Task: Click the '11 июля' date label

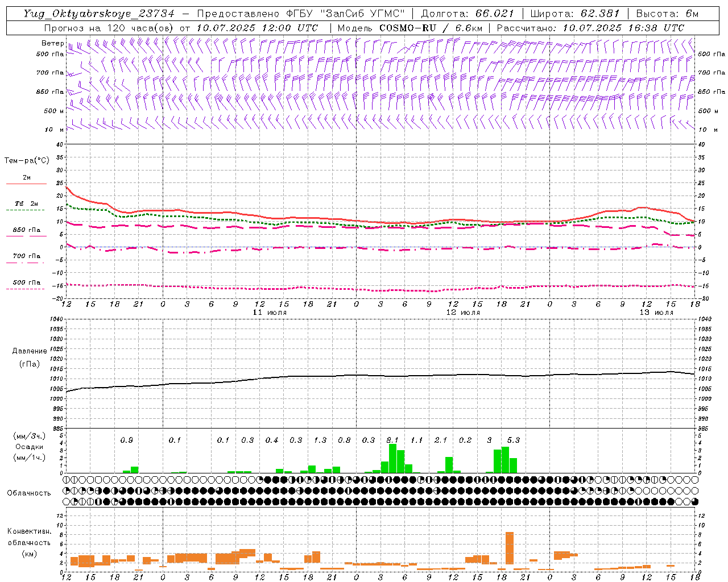Action: 270,313
